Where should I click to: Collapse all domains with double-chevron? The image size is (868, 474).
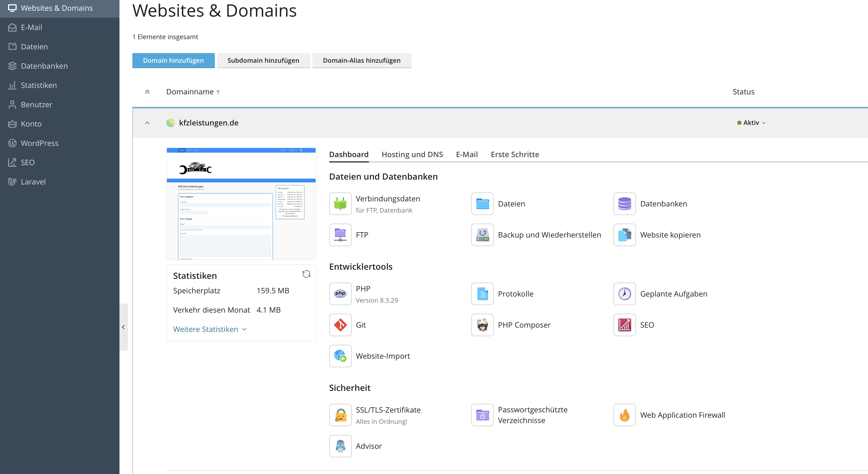coord(147,92)
